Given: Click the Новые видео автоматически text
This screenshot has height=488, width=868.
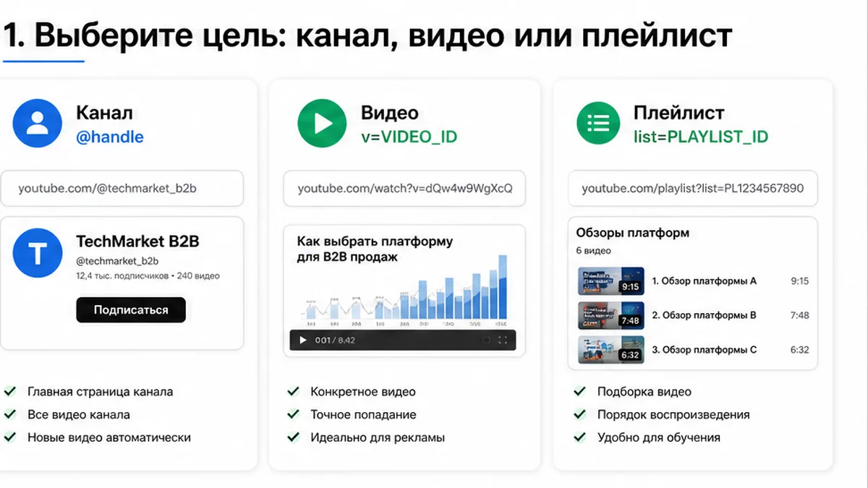Looking at the screenshot, I should pyautogui.click(x=109, y=437).
